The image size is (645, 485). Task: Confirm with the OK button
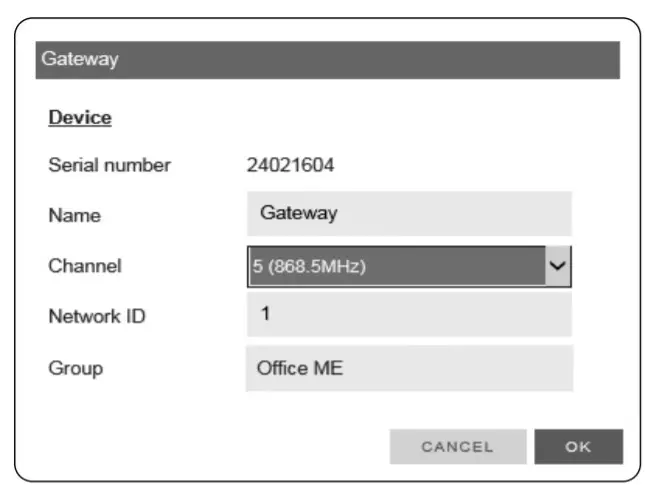point(578,447)
